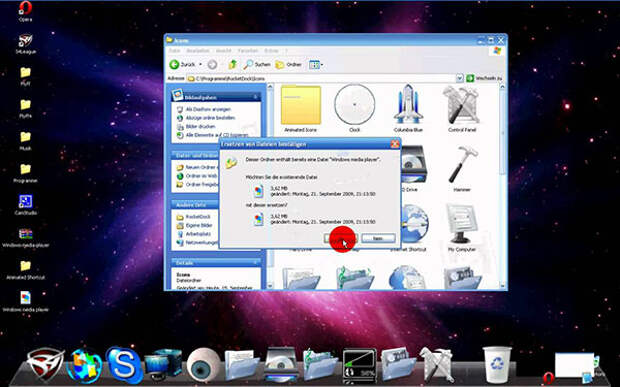Click the monitors dock icon
The height and width of the screenshot is (387, 620).
tap(163, 365)
